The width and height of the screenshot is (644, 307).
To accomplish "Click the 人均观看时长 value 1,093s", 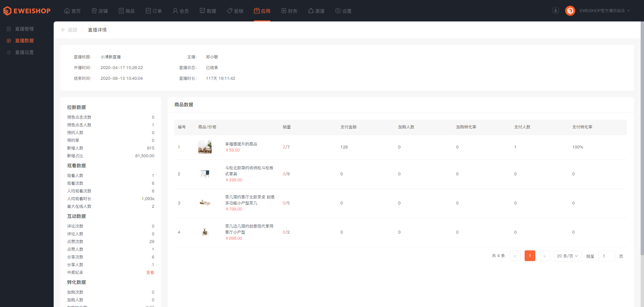I will pos(148,199).
